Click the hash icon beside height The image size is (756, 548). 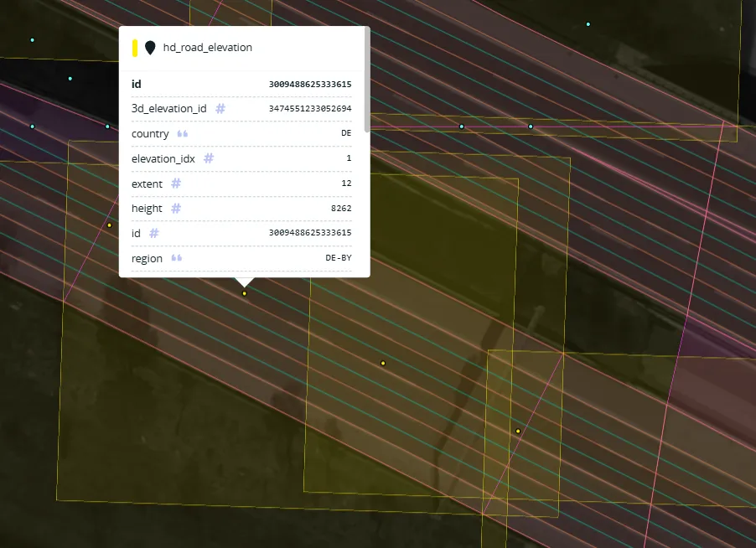(x=176, y=208)
